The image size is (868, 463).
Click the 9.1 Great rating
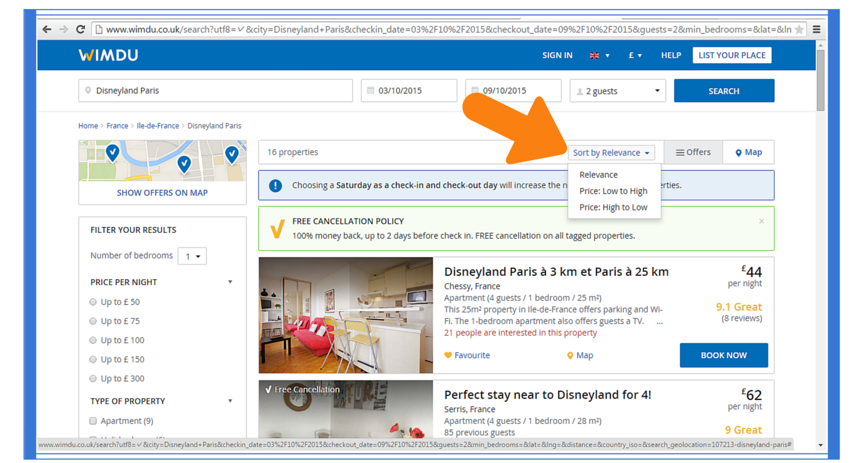pos(739,307)
